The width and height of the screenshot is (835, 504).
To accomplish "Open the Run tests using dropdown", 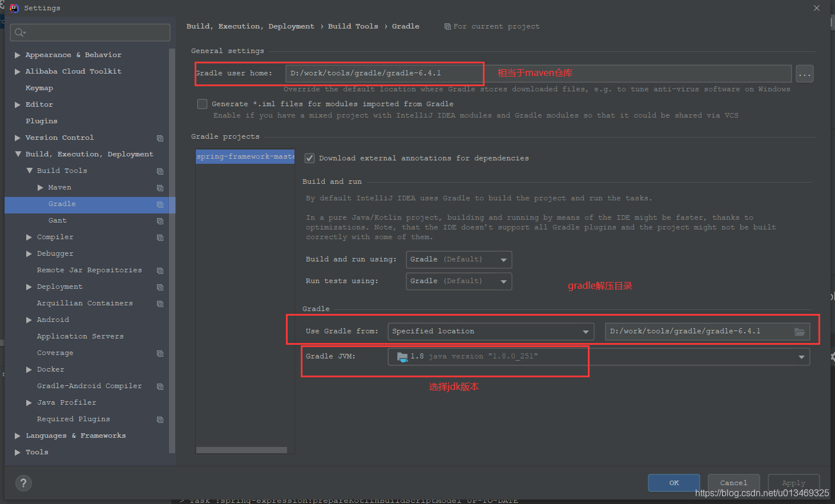I will point(459,281).
